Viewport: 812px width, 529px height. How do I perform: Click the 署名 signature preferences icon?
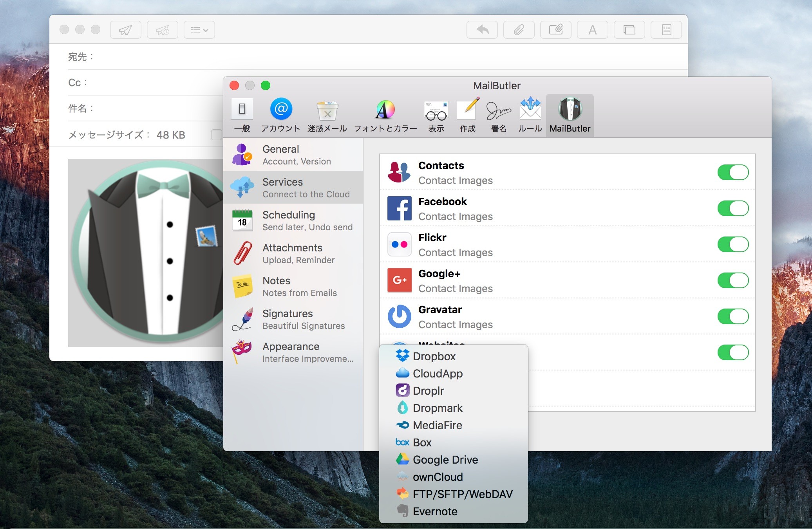[x=498, y=110]
